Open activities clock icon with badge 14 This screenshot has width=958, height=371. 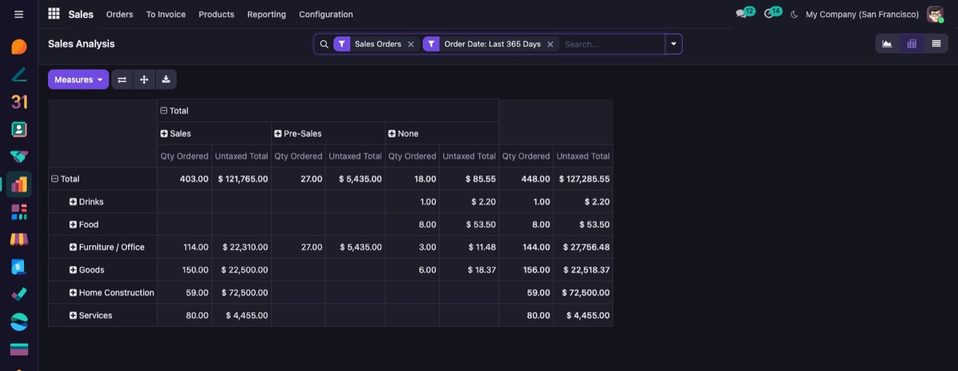[x=772, y=13]
